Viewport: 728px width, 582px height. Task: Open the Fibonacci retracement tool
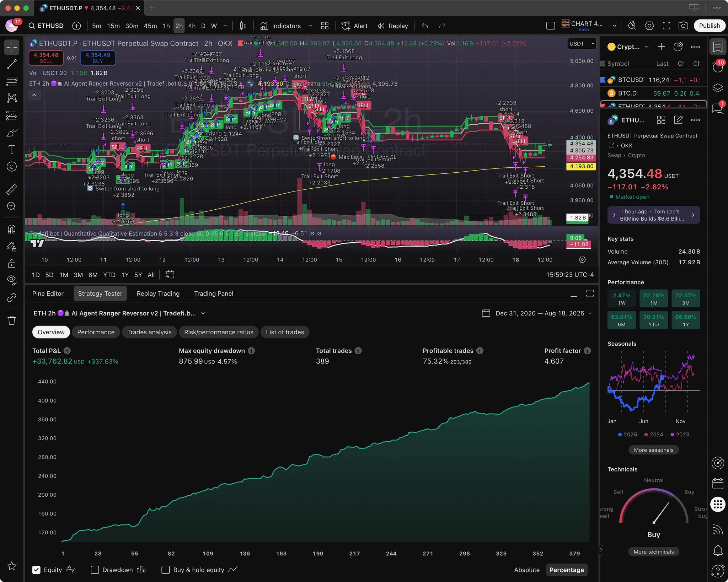pos(12,81)
